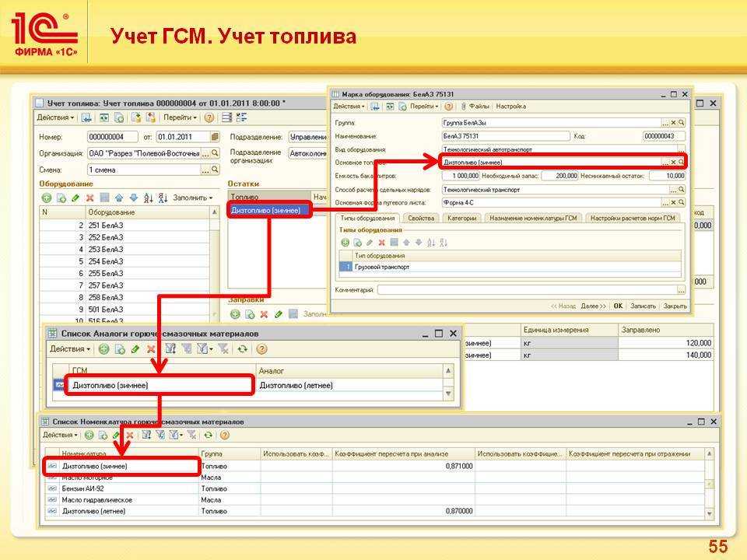Add an item in the Номенклатура ГСМ list

coord(89,435)
